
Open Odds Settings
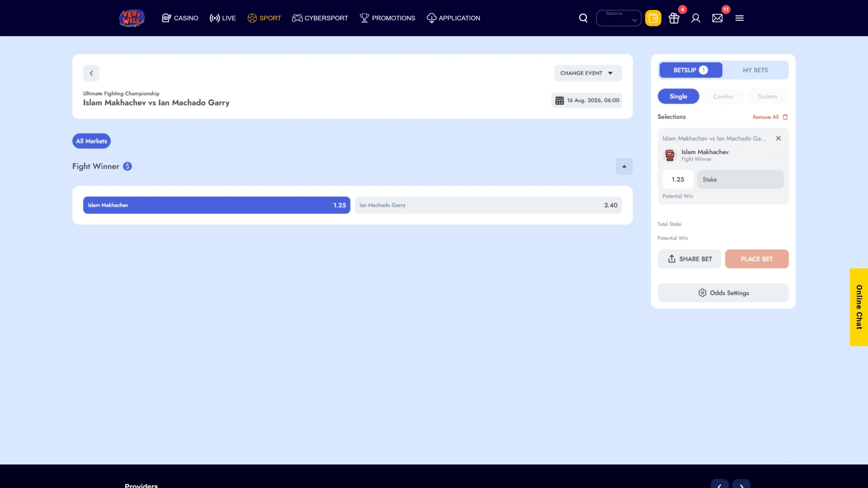(723, 293)
